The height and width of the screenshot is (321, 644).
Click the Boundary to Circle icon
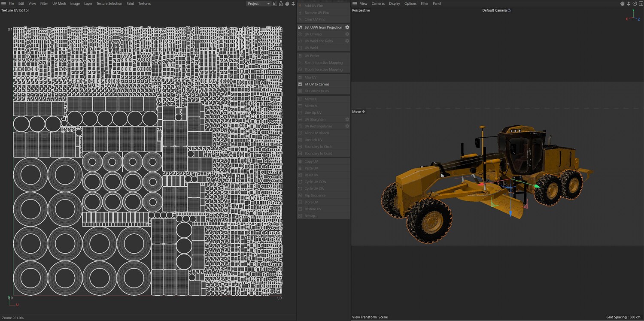click(300, 147)
